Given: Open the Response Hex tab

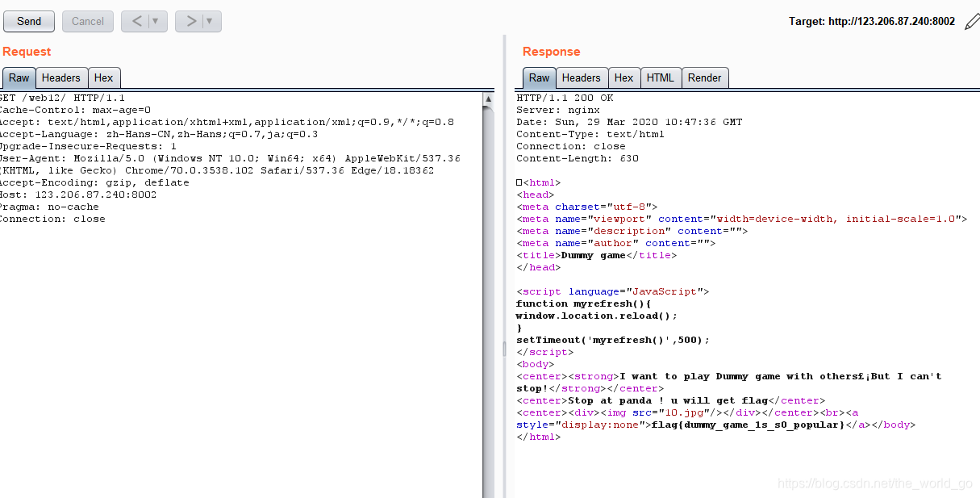Looking at the screenshot, I should 624,78.
